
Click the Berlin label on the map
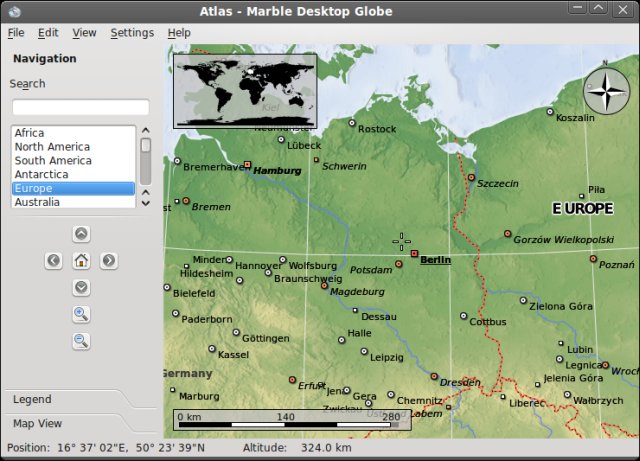tap(436, 260)
